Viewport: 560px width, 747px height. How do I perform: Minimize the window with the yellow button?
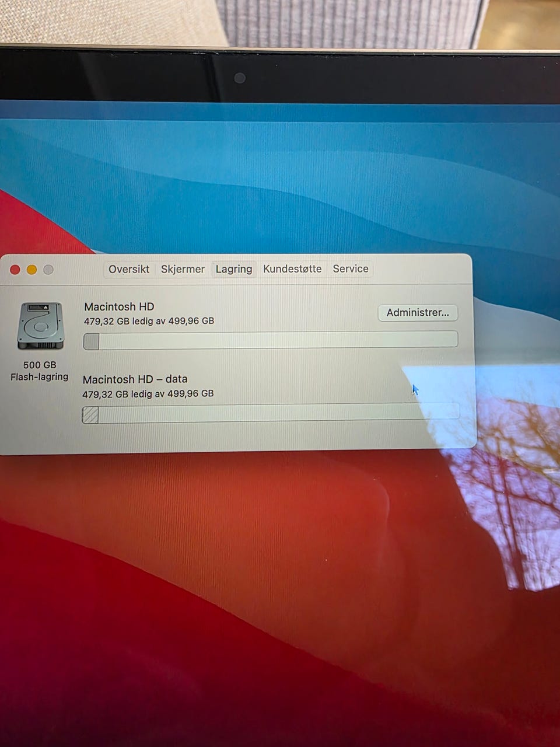[x=32, y=269]
